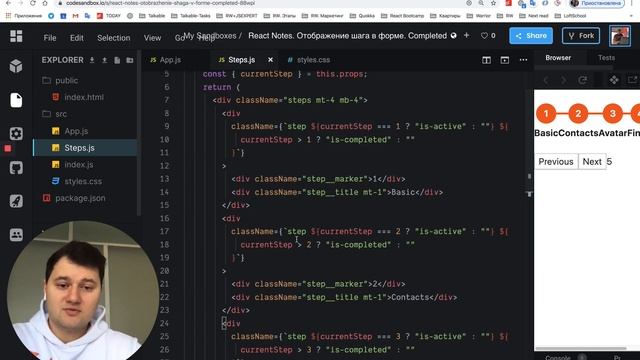This screenshot has height=360, width=640.
Task: Click the Chrome address bar URL
Action: coord(160,3)
